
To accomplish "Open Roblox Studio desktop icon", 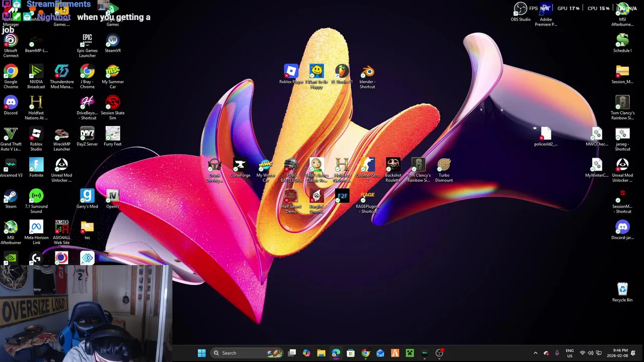I will pos(36,139).
